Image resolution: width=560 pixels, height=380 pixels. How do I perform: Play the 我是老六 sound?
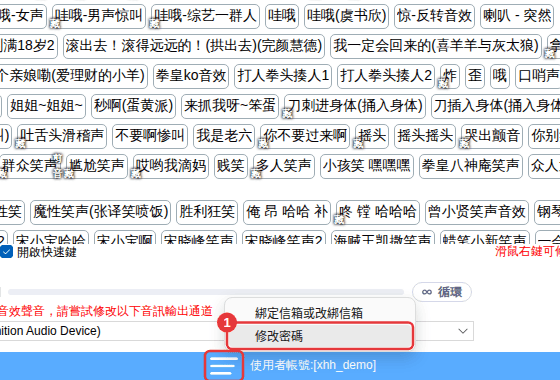224,136
